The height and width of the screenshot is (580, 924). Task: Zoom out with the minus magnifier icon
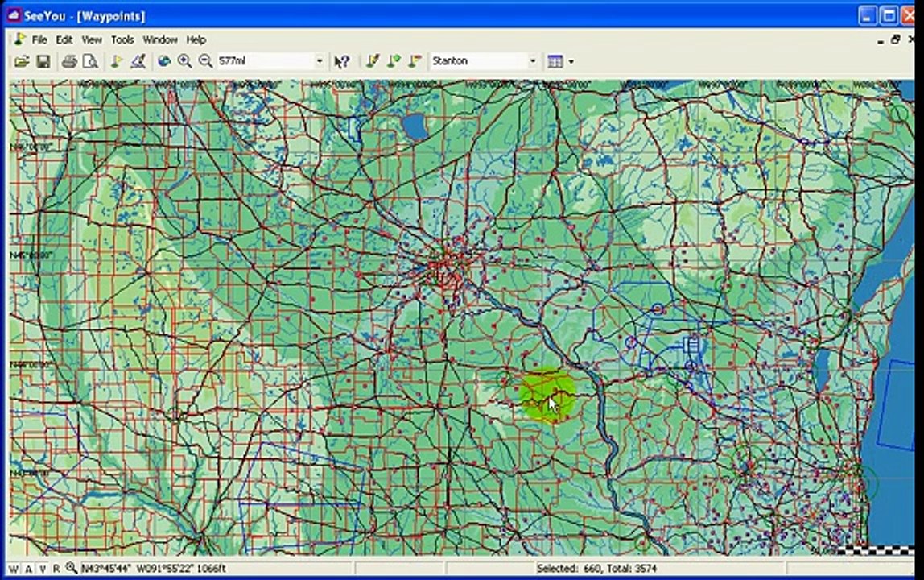click(205, 60)
